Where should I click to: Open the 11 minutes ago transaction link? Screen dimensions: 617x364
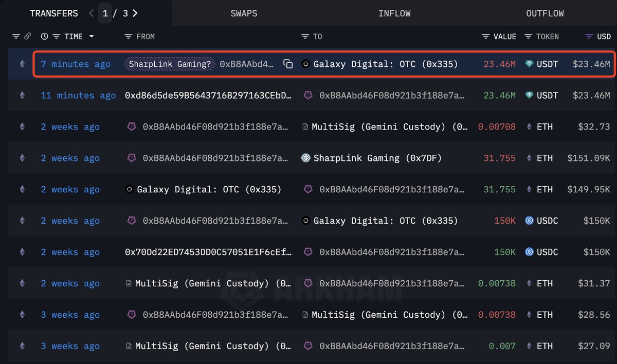click(x=78, y=96)
